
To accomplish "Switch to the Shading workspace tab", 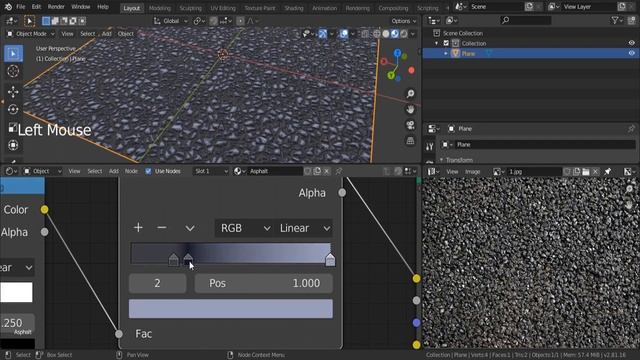I will point(293,8).
